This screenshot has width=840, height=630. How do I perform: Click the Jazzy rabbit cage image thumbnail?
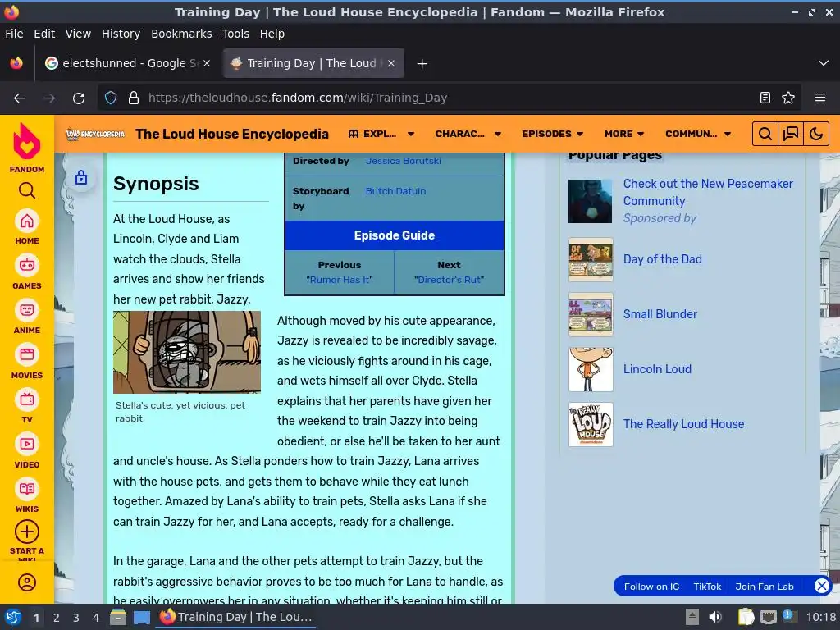click(x=187, y=352)
